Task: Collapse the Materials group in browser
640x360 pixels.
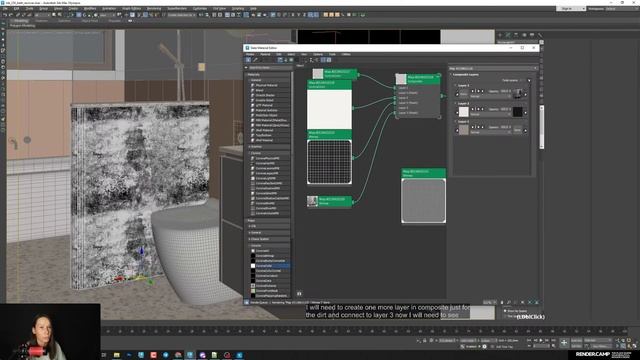Action: pyautogui.click(x=268, y=75)
